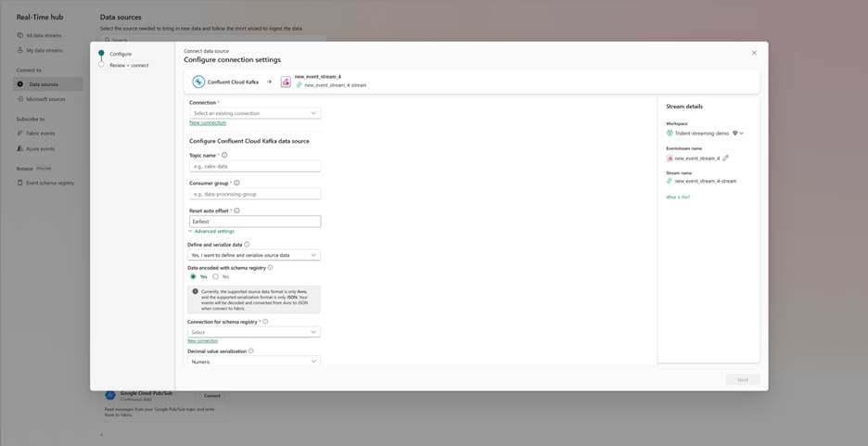Viewport: 868px width, 446px height.
Task: Open Microsoft sources in sidebar
Action: [45, 99]
